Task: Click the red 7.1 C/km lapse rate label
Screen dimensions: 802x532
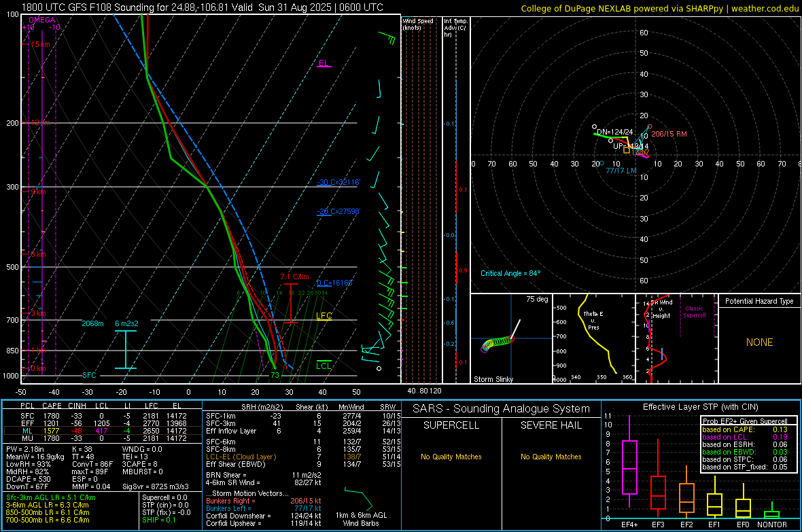Action: [x=294, y=277]
